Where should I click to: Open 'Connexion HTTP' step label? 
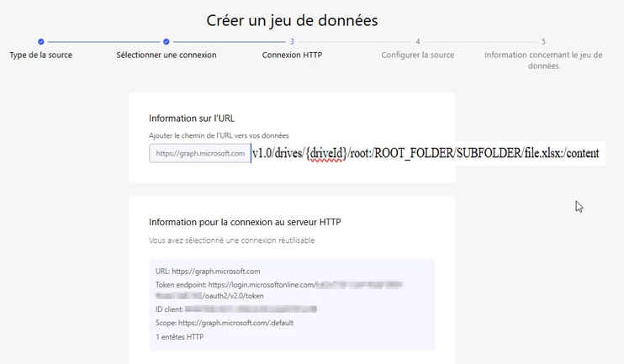(292, 55)
